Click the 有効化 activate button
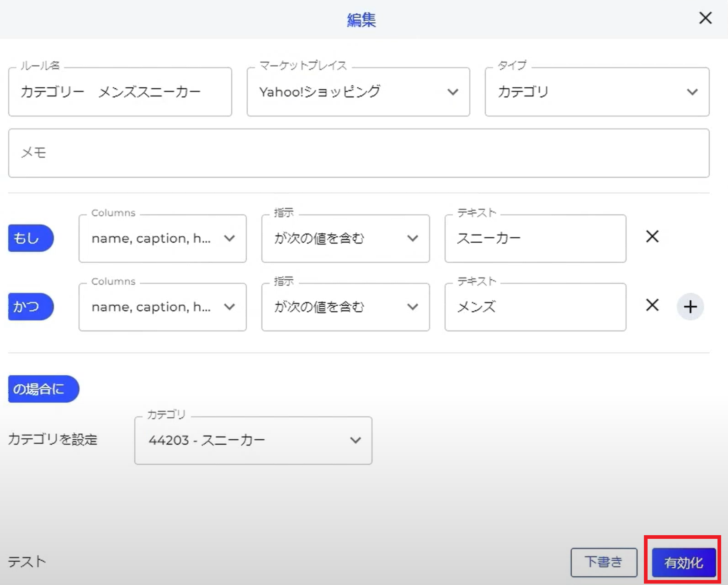Viewport: 728px width, 585px height. [684, 563]
